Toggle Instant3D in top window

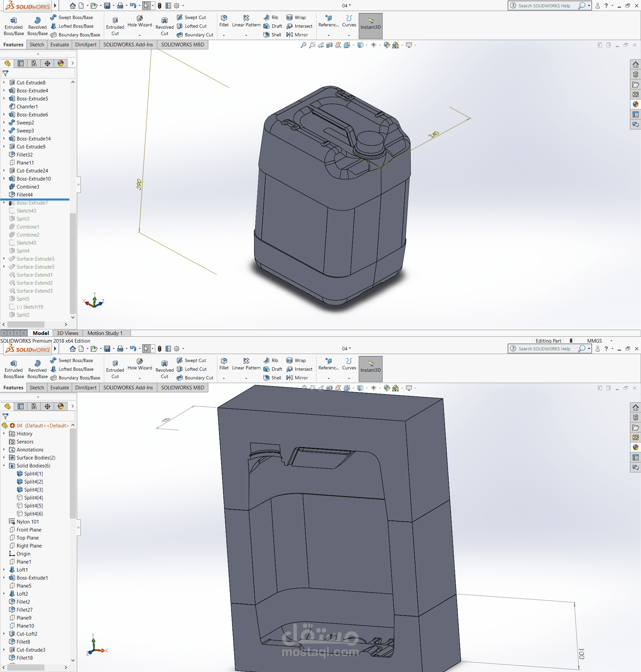coord(371,26)
